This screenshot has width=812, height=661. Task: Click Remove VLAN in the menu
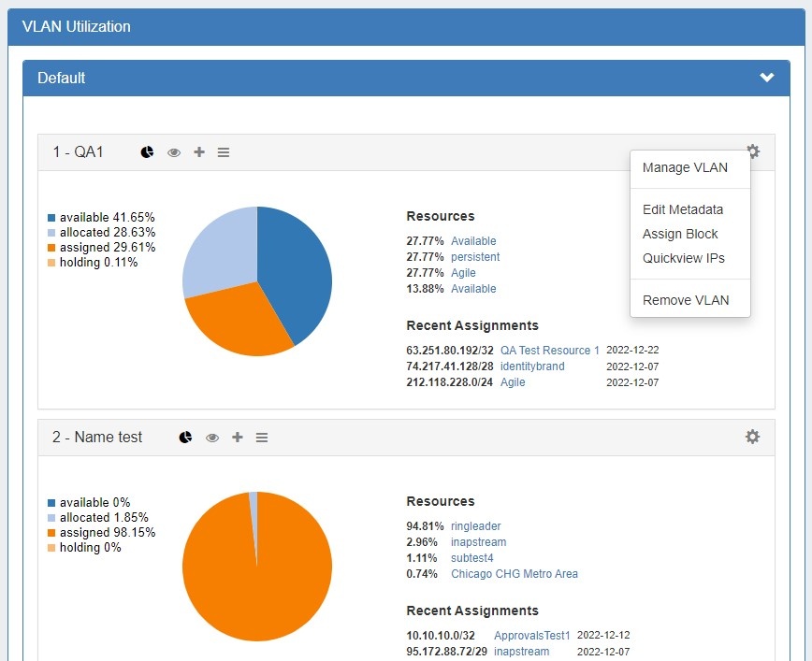point(686,300)
